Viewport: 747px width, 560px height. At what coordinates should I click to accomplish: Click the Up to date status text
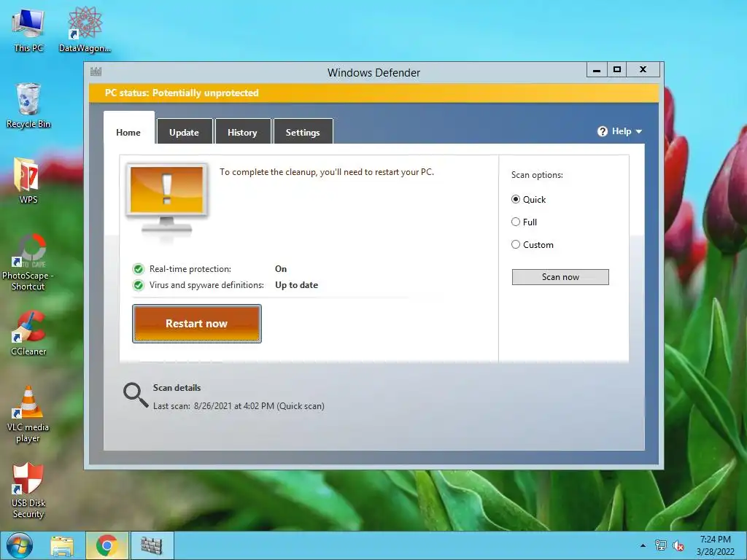pyautogui.click(x=296, y=285)
